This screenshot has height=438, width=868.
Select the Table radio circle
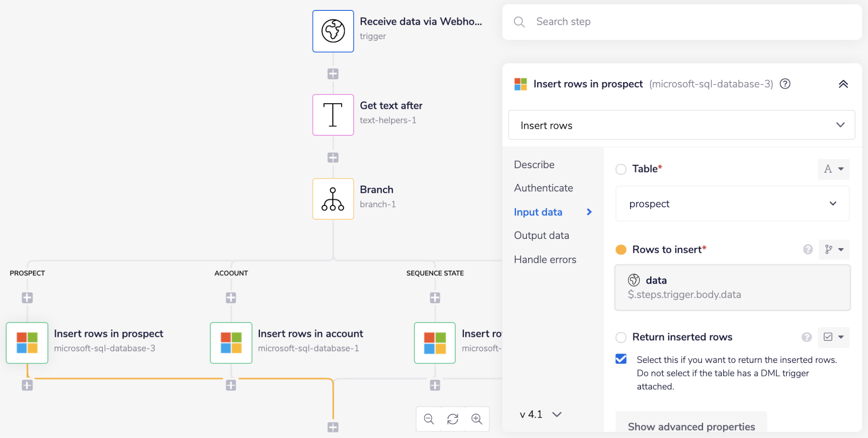[x=621, y=169]
